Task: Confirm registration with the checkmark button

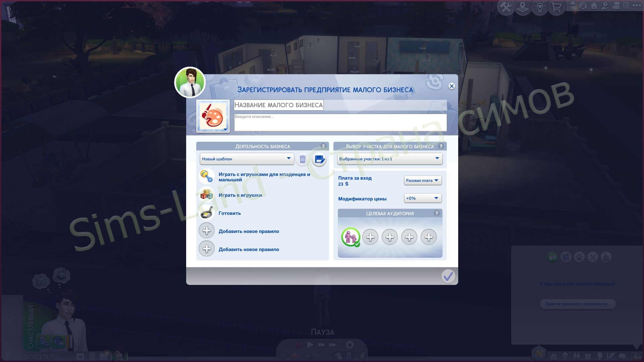Action: pos(448,276)
